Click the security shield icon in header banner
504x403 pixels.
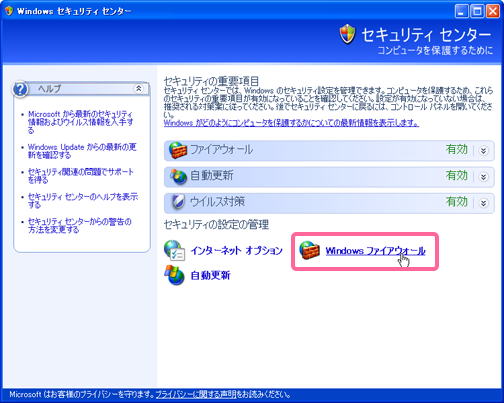347,34
